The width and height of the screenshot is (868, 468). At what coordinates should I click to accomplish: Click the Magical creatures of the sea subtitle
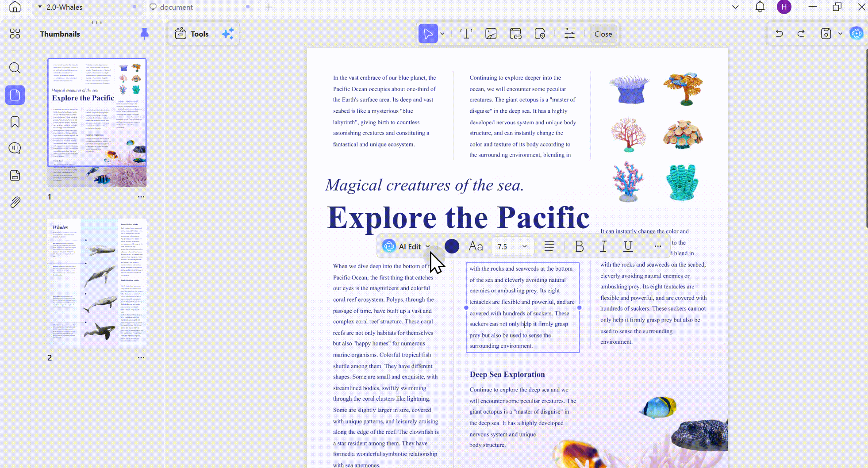425,185
